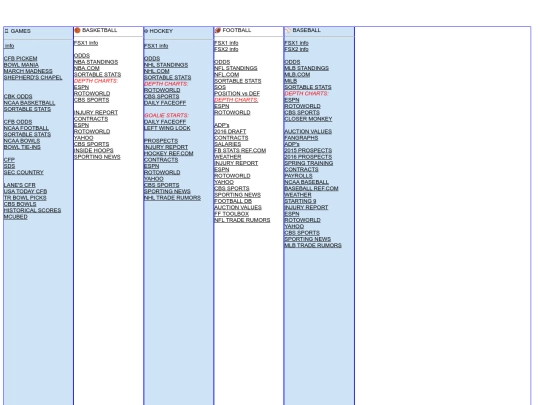The image size is (540, 405).
Task: Open the BOWL MANIA link
Action: coord(21,65)
